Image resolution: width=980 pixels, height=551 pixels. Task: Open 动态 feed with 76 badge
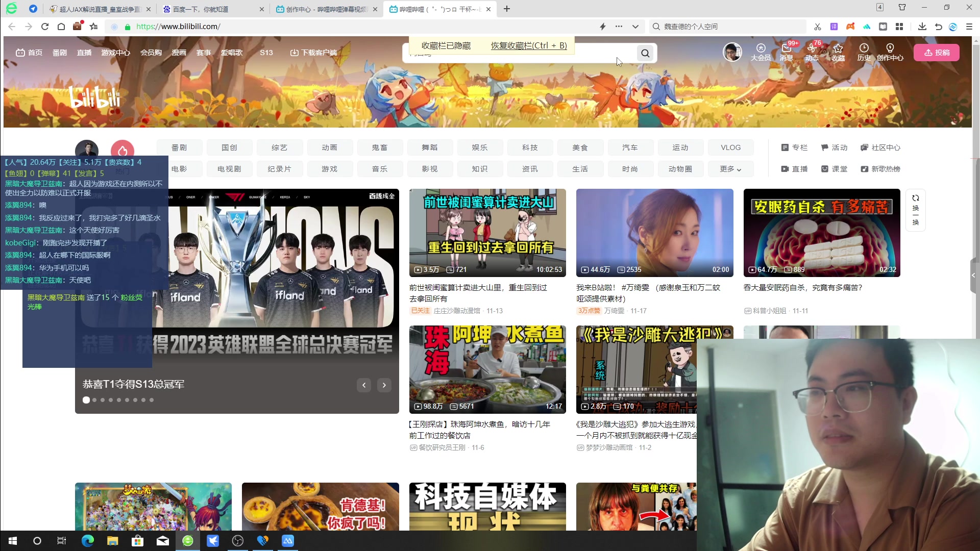point(812,52)
